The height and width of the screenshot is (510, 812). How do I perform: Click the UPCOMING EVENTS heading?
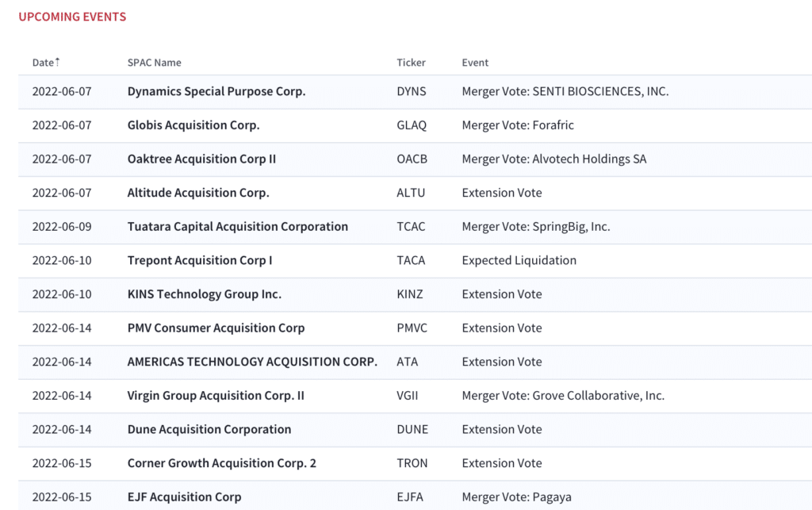click(72, 17)
